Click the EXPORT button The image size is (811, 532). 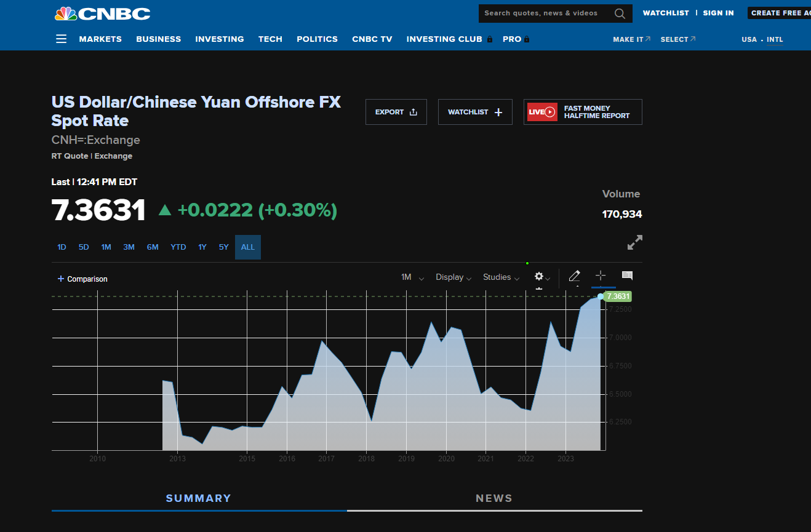[396, 112]
